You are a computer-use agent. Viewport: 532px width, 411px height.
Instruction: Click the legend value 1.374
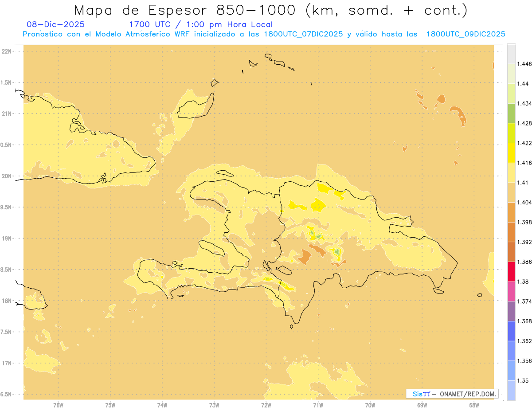pyautogui.click(x=524, y=301)
